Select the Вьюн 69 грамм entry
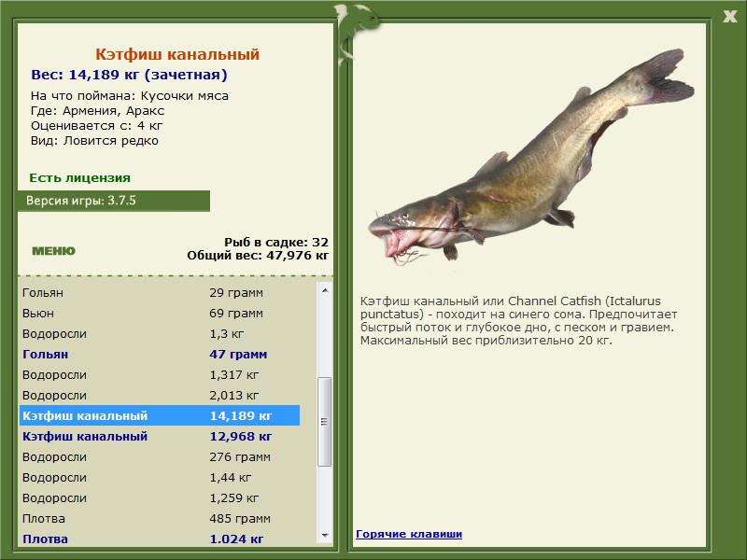Viewport: 747px width, 560px height. [x=160, y=314]
